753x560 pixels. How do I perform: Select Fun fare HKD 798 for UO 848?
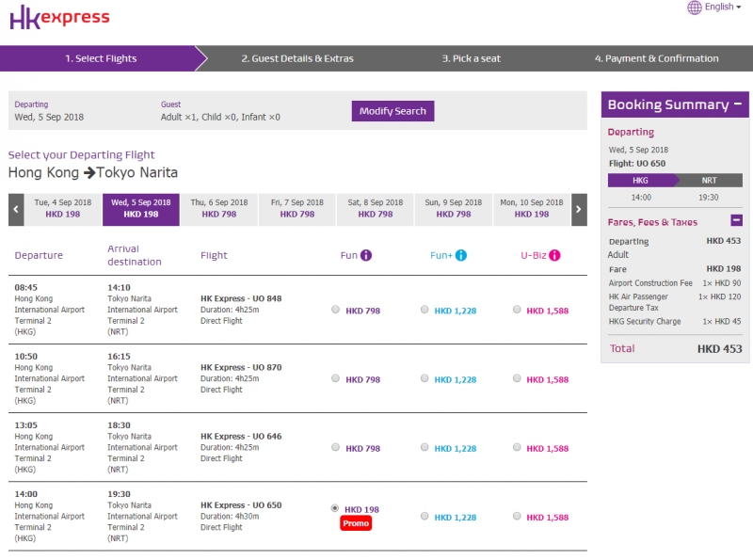(x=336, y=310)
